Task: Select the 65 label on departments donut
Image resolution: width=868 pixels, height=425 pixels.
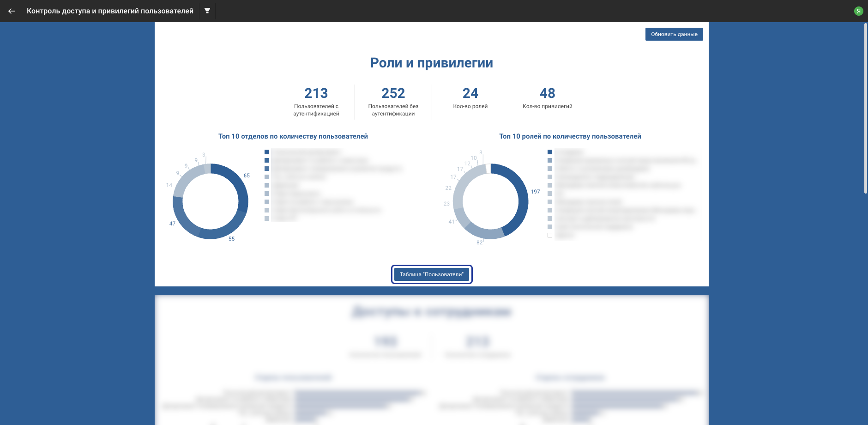Action: click(247, 176)
